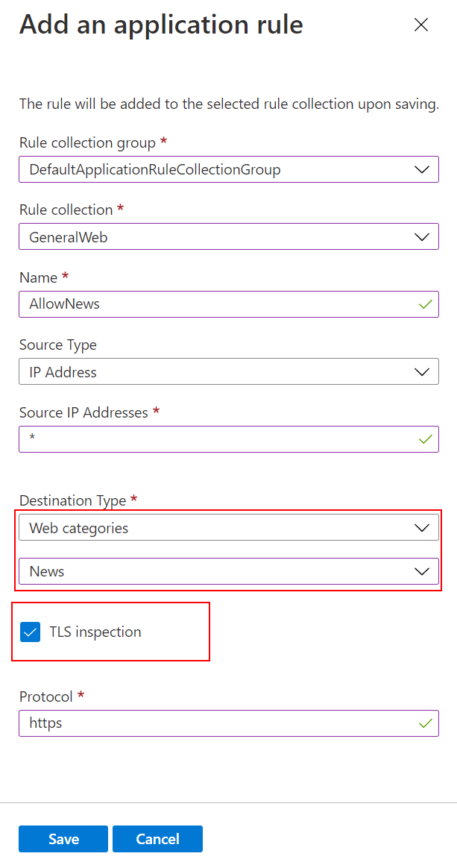Image resolution: width=457 pixels, height=868 pixels.
Task: Click the green validation checkmark in Name field
Action: 426,304
